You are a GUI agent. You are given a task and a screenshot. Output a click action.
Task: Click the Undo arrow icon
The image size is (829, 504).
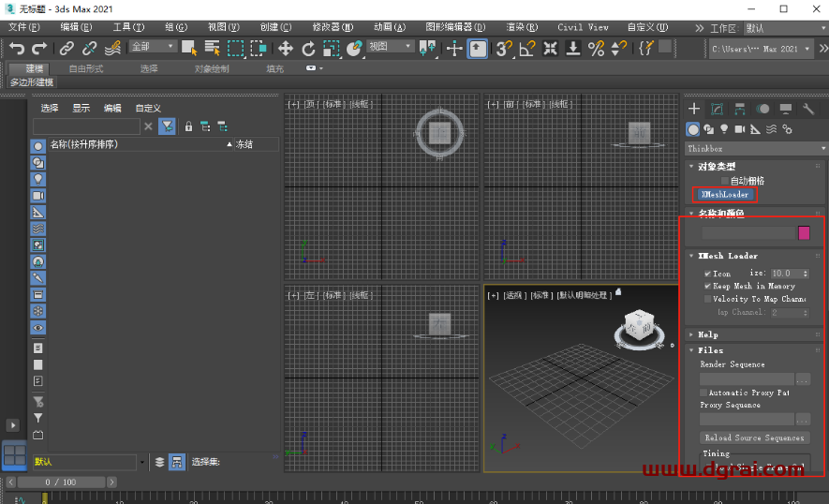17,49
